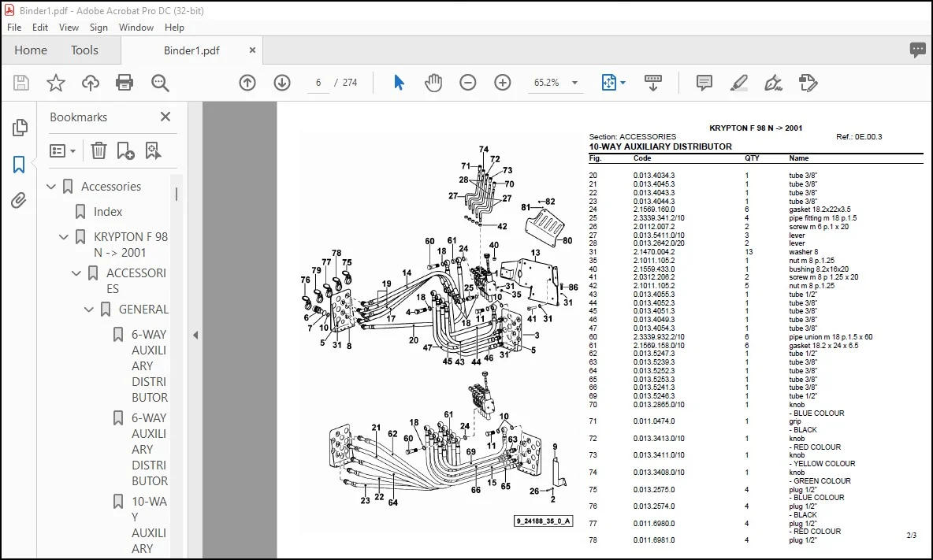The width and height of the screenshot is (933, 560).
Task: Click diagram label 9_24188_35_0_A
Action: click(x=543, y=521)
